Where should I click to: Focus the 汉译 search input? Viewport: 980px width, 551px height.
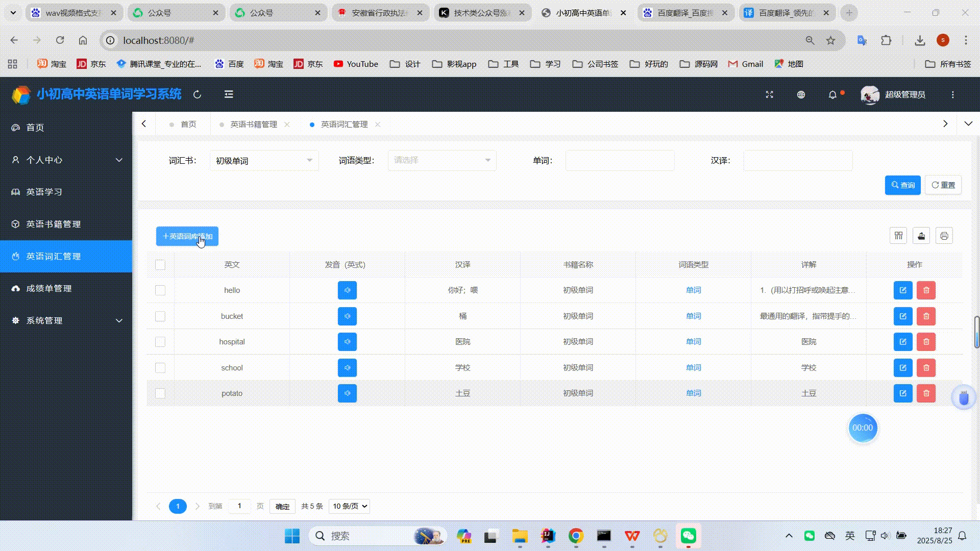[x=798, y=161]
